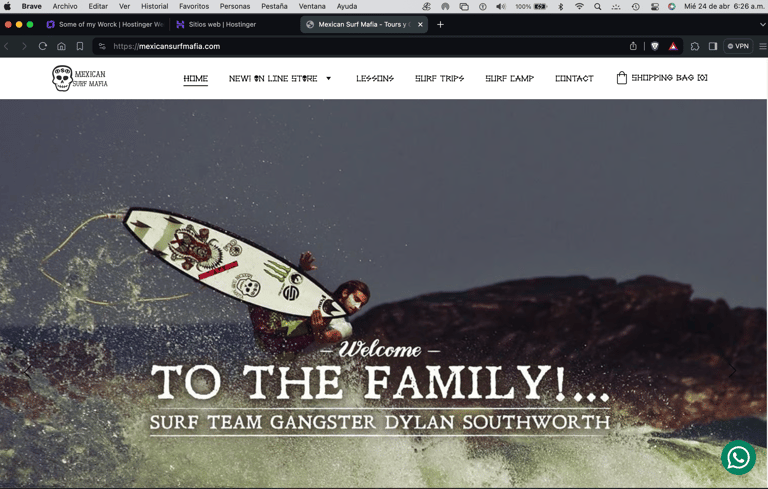
Task: Click the Siri icon in menu bar
Action: tap(672, 6)
